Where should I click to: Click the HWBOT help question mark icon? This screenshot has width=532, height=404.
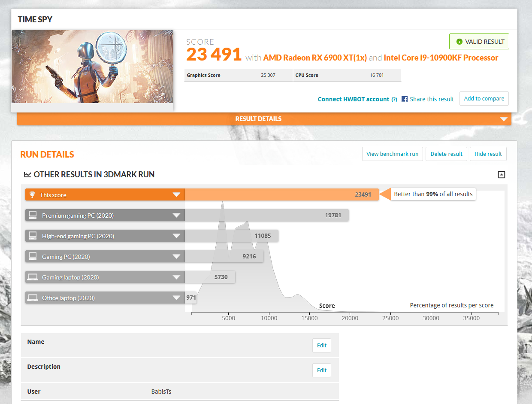(394, 100)
